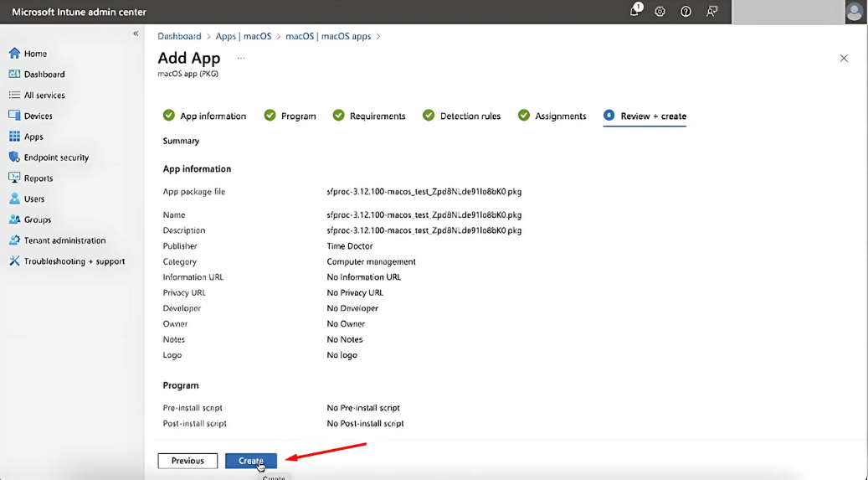Viewport: 868px width, 480px height.
Task: Click the No Privacy URL value
Action: click(355, 292)
